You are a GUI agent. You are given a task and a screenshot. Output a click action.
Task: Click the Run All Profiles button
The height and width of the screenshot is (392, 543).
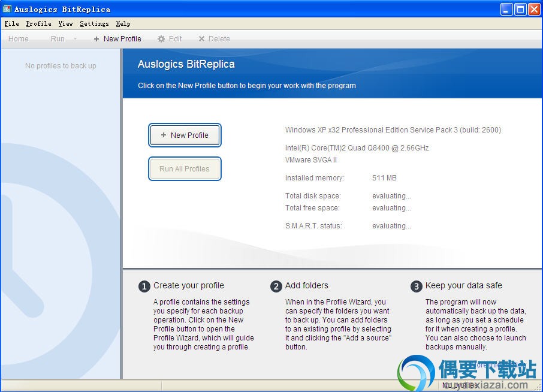pos(185,168)
